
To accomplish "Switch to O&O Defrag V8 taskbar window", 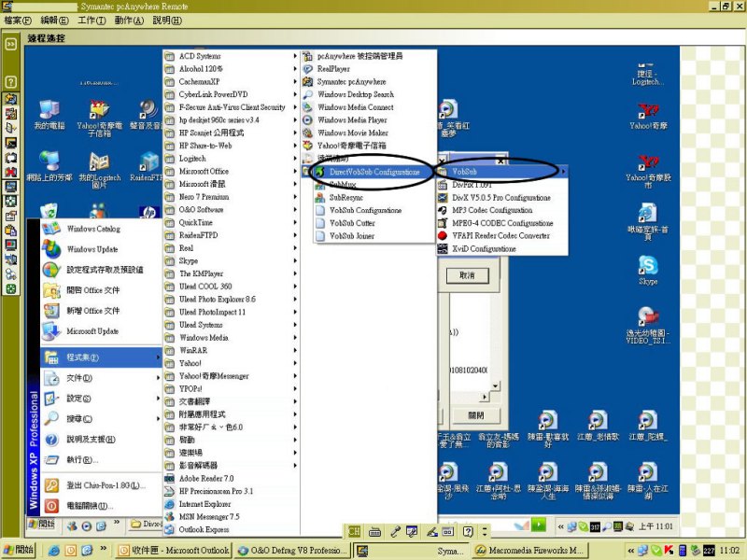I will pos(292,551).
